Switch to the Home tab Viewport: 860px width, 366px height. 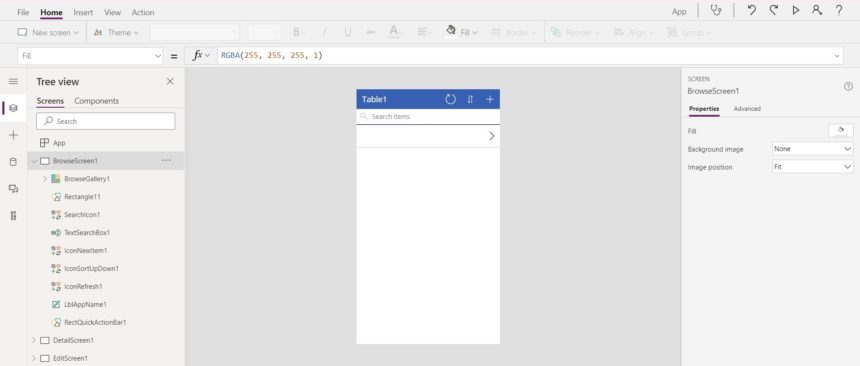tap(52, 12)
